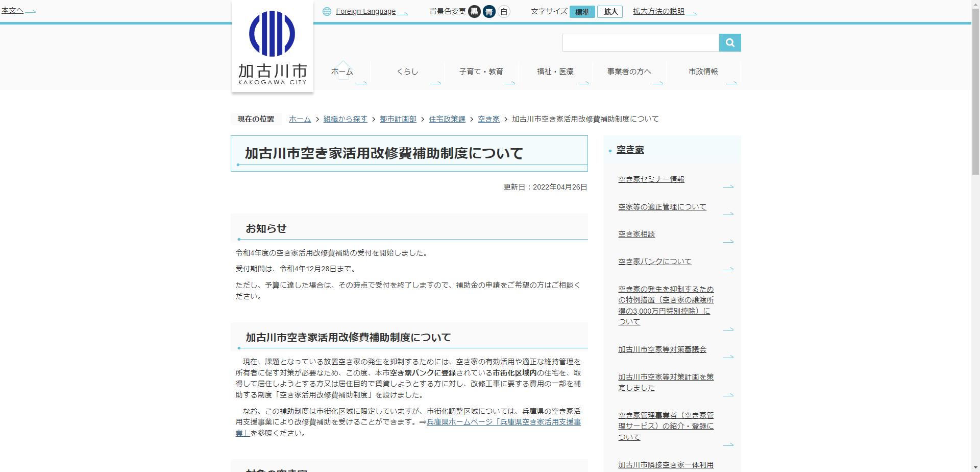Go to ホーム in breadcrumb

pos(300,119)
